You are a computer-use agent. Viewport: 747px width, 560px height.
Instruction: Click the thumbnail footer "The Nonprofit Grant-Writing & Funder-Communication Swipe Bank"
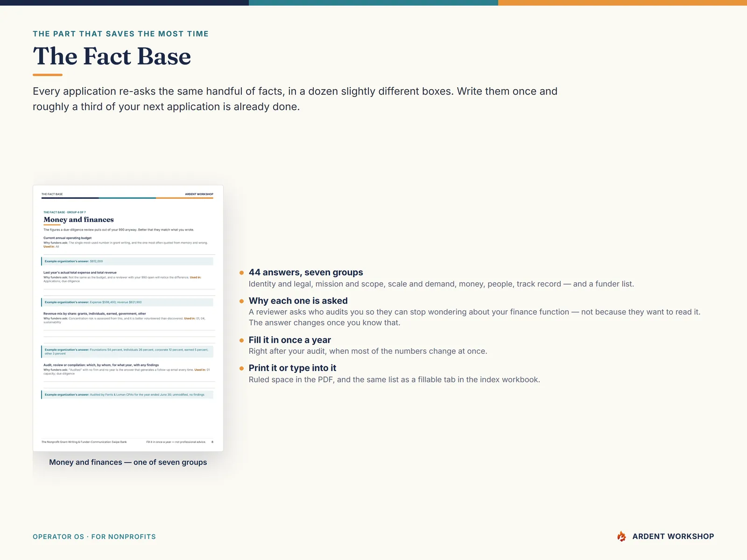(x=84, y=442)
